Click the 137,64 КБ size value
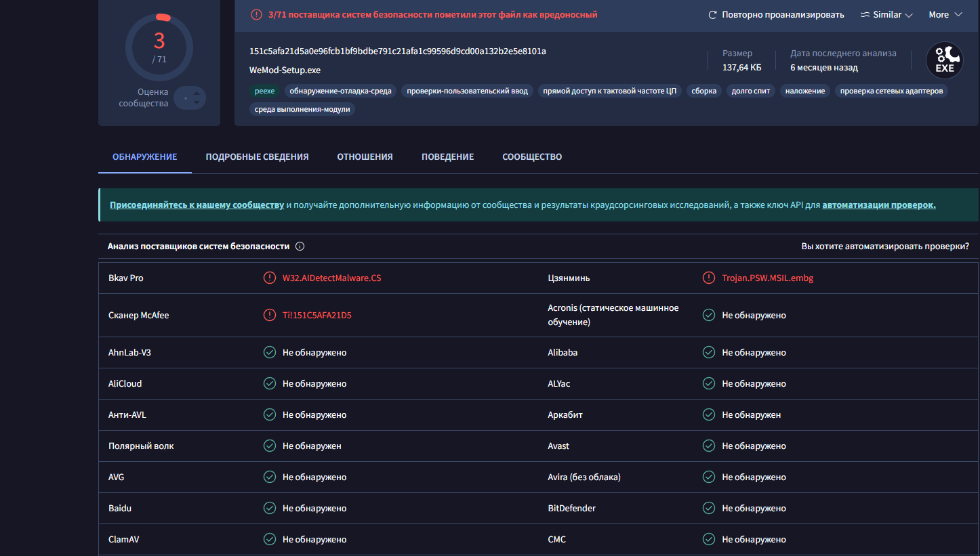980x556 pixels. click(x=742, y=68)
